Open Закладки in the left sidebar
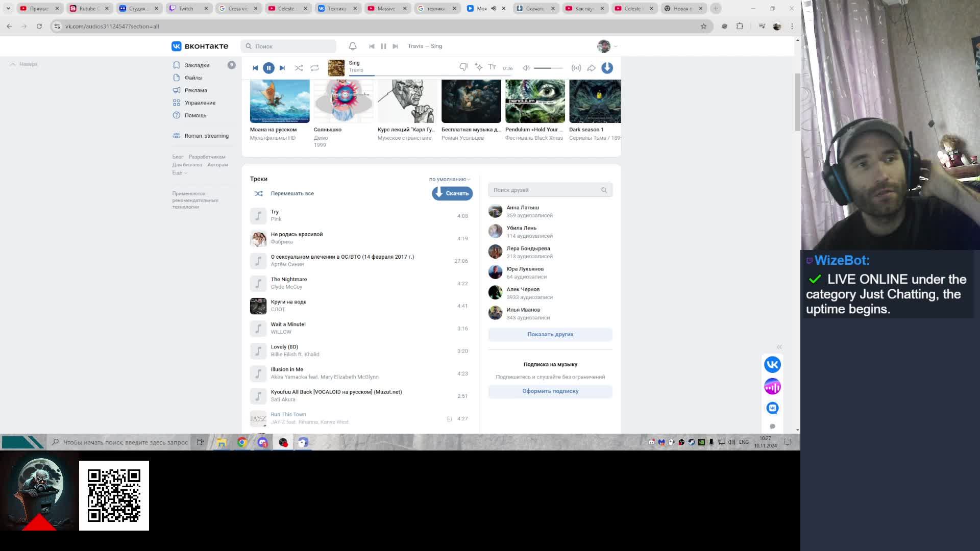This screenshot has width=980, height=551. point(197,65)
